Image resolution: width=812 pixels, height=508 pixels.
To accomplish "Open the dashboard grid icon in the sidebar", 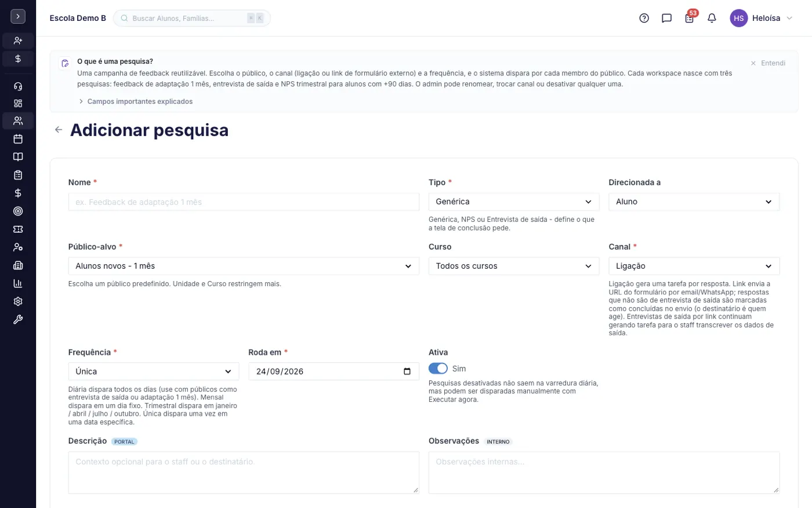I will (18, 103).
